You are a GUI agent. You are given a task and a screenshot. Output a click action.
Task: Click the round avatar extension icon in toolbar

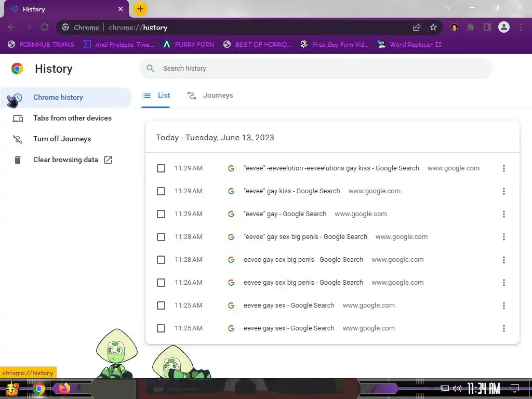click(454, 28)
